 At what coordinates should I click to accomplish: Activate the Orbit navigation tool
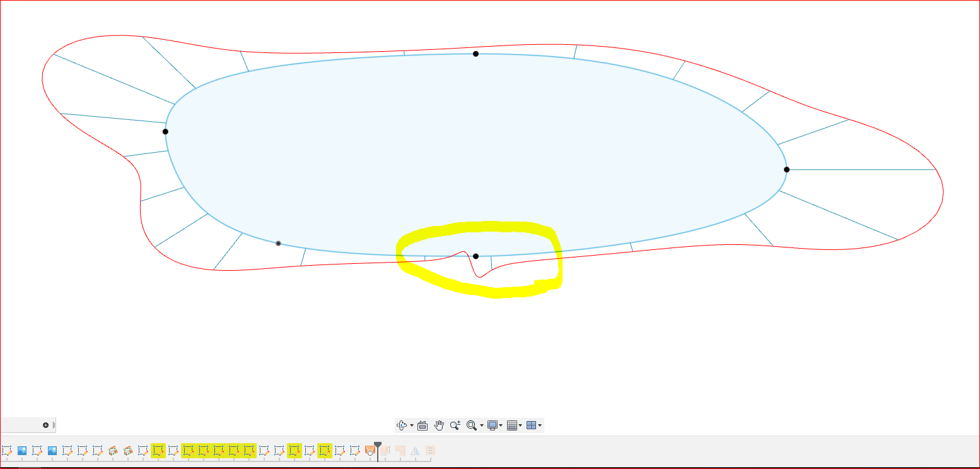pos(401,425)
